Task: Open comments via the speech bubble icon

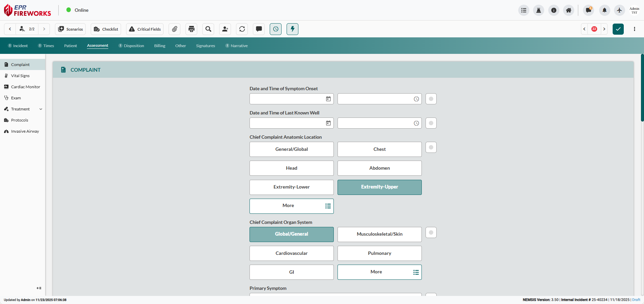Action: pyautogui.click(x=259, y=29)
